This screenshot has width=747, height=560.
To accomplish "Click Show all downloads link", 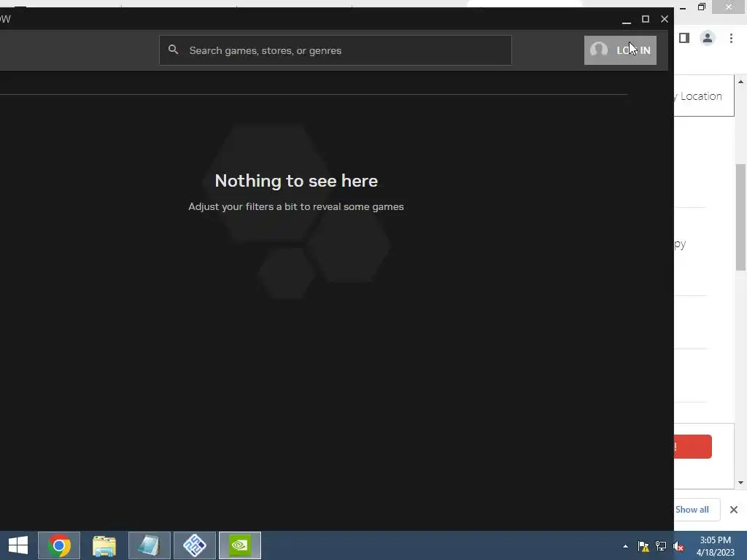I will click(692, 510).
